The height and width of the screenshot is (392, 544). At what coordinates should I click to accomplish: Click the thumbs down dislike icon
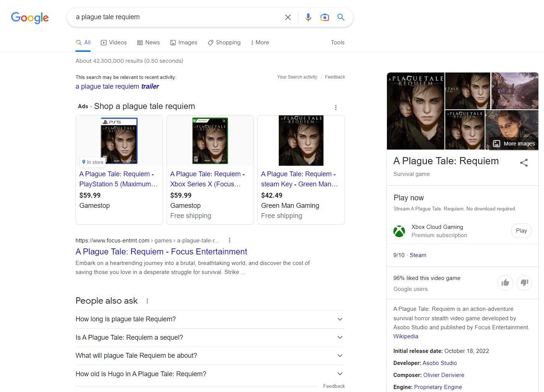pos(524,283)
